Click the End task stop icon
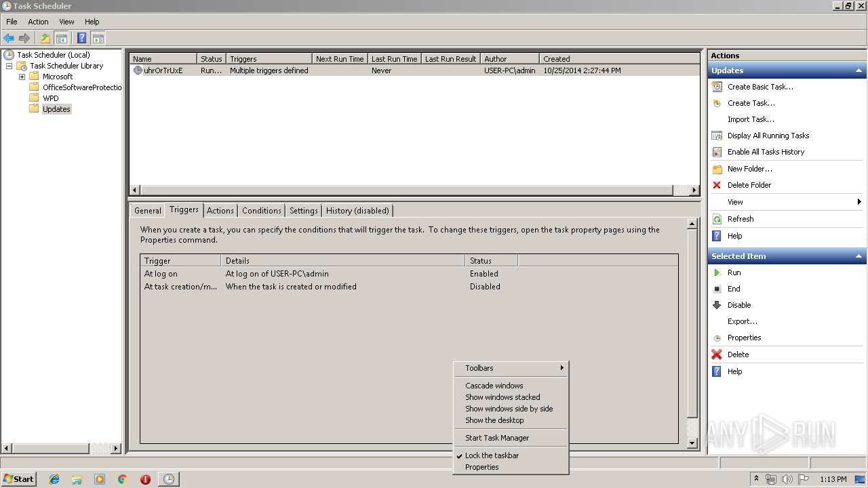 (x=717, y=289)
